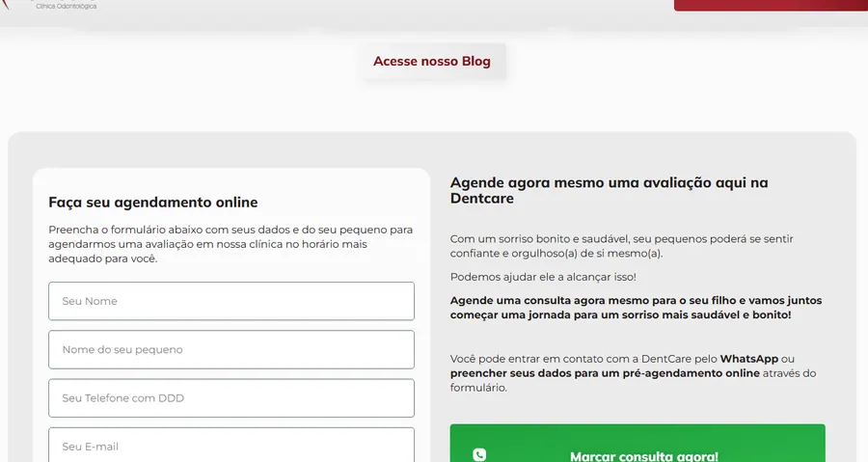Click the Faça seu agendamento online heading
The image size is (868, 462).
(152, 202)
